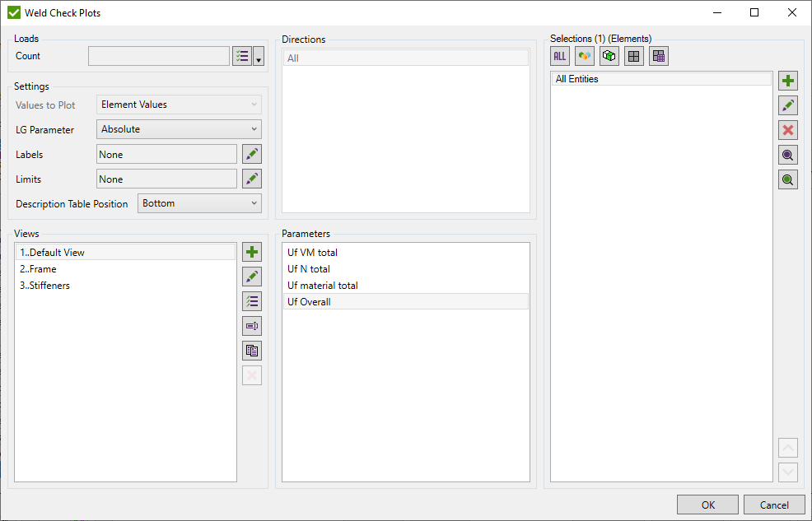Open the Description Table Position dropdown
Viewport: 812px width, 521px height.
(199, 203)
